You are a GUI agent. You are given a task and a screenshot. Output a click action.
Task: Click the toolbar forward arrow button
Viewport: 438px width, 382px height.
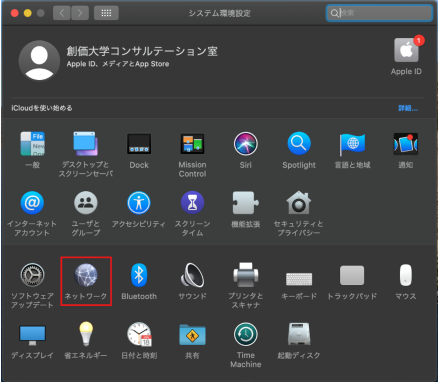[x=80, y=13]
